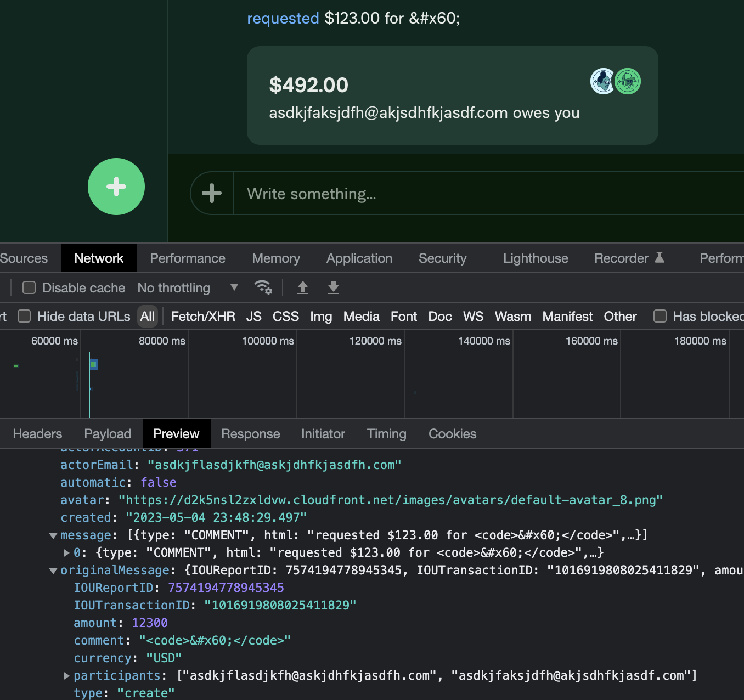The image size is (744, 700).
Task: Collapse the message property node
Action: click(x=53, y=535)
